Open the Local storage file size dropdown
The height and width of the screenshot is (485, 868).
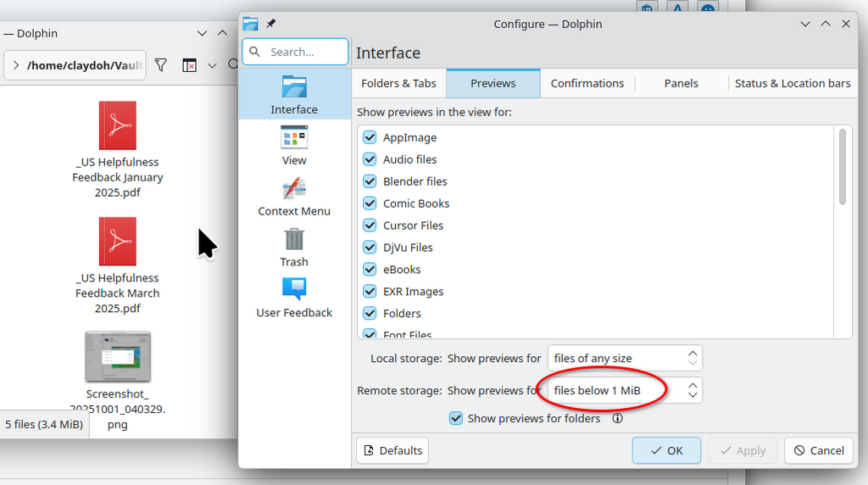point(625,358)
